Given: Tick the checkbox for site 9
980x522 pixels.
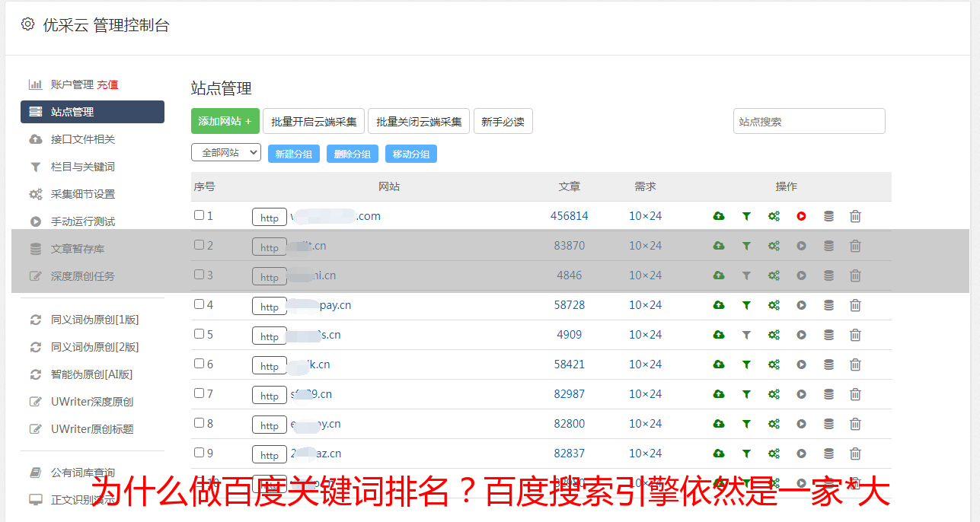Looking at the screenshot, I should point(199,453).
